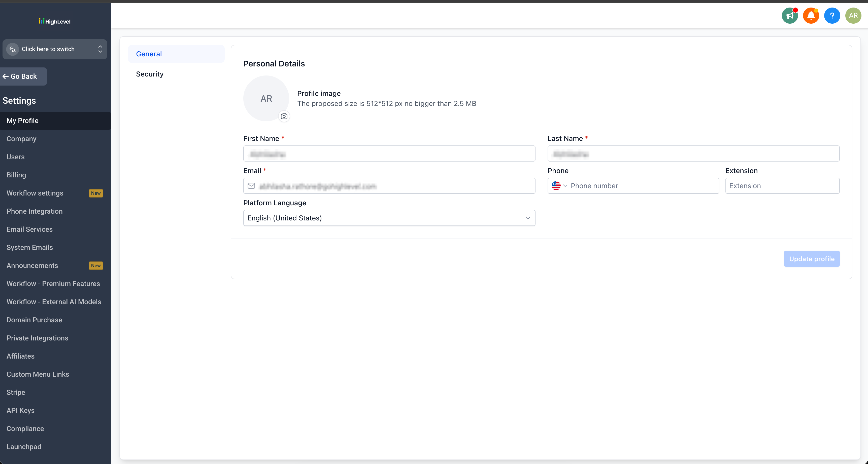Open the AR user avatar menu
Viewport: 868px width, 464px height.
tap(853, 16)
